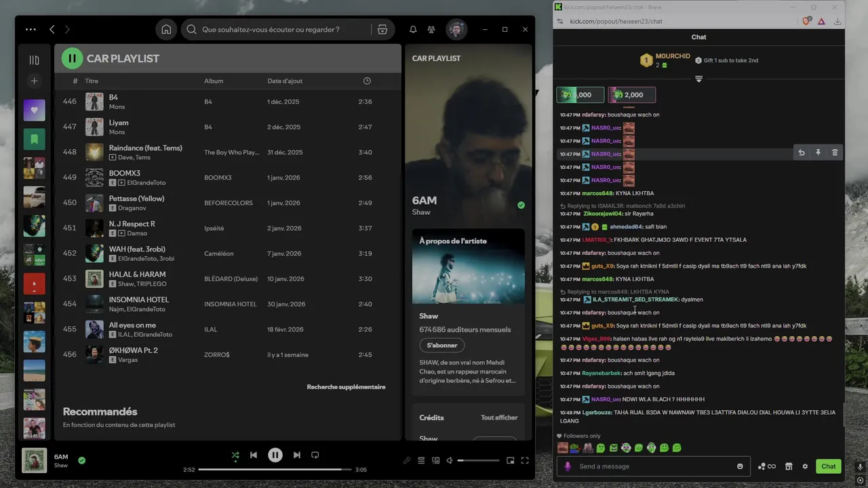Viewport: 868px width, 488px height.
Task: Open the BEFORECOLORS album link
Action: (229, 203)
